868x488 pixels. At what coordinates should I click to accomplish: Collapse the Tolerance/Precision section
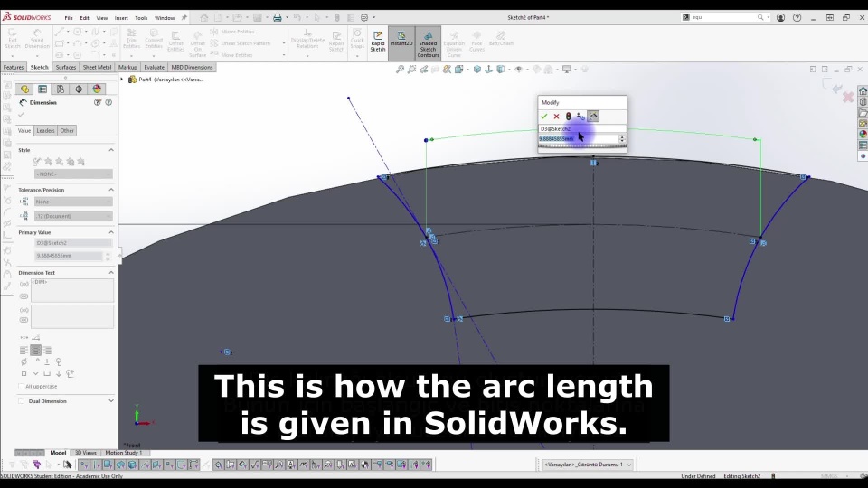pyautogui.click(x=110, y=190)
